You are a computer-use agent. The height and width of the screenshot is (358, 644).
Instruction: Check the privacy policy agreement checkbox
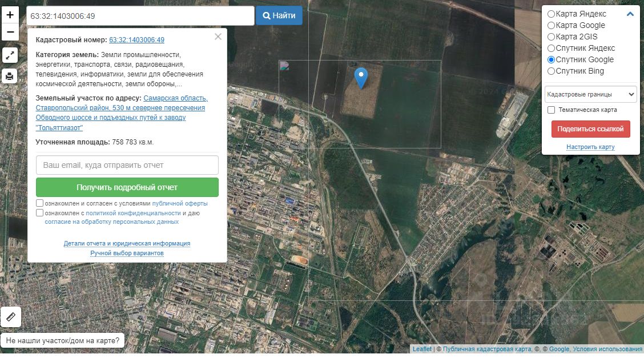pos(40,213)
